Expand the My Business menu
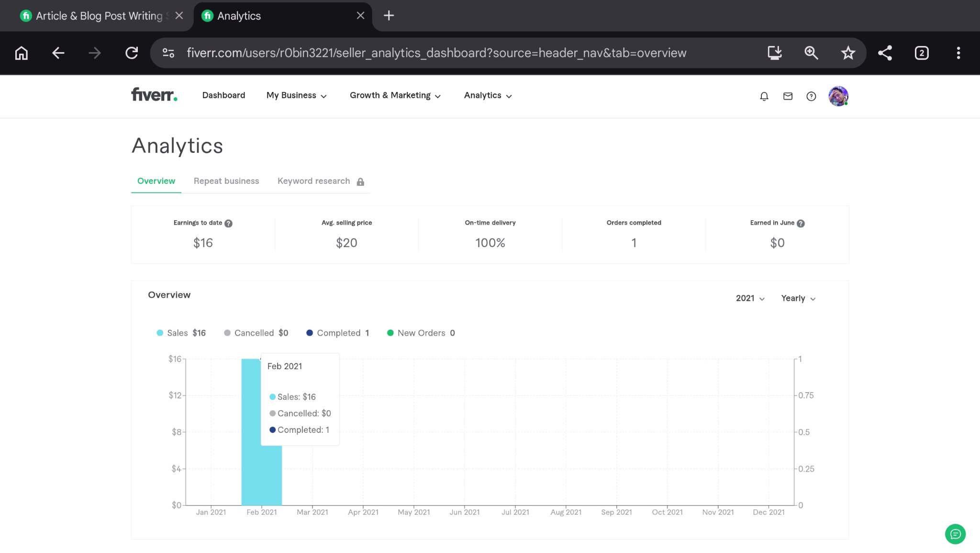 point(297,95)
